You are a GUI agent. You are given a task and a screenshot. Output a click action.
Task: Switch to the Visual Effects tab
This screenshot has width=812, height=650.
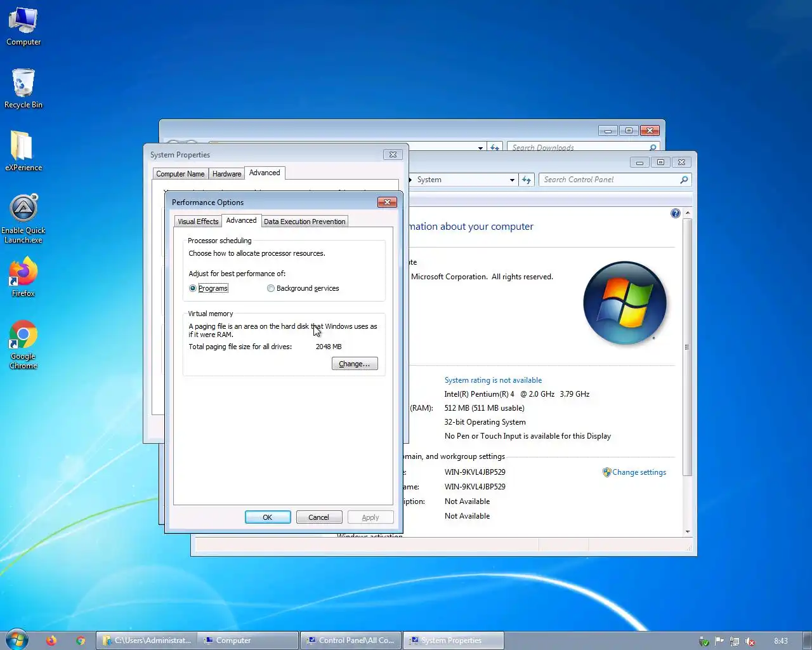(x=198, y=222)
